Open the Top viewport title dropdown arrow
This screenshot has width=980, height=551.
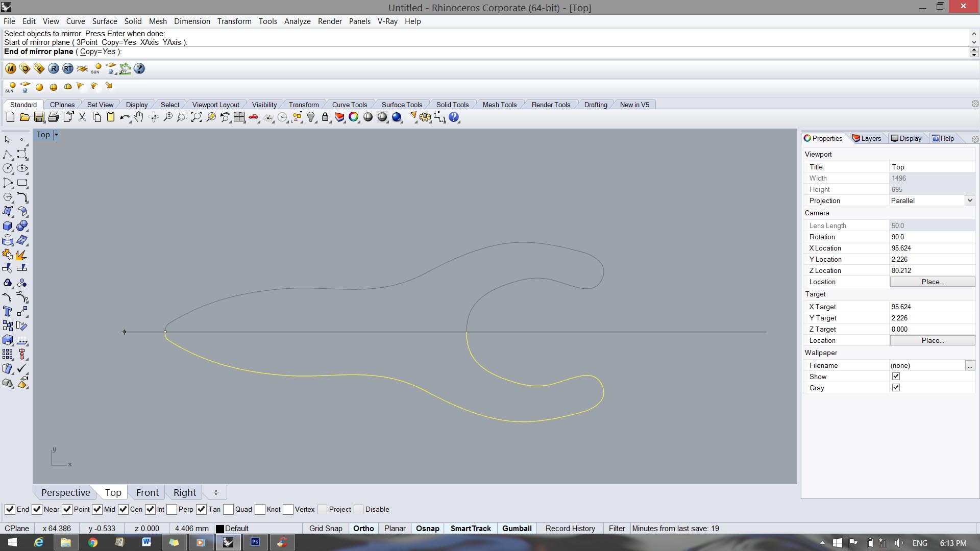[x=56, y=135]
